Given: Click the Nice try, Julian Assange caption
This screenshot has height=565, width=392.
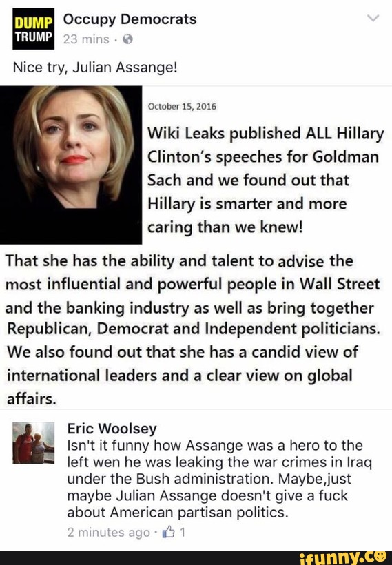Looking at the screenshot, I should tap(95, 67).
